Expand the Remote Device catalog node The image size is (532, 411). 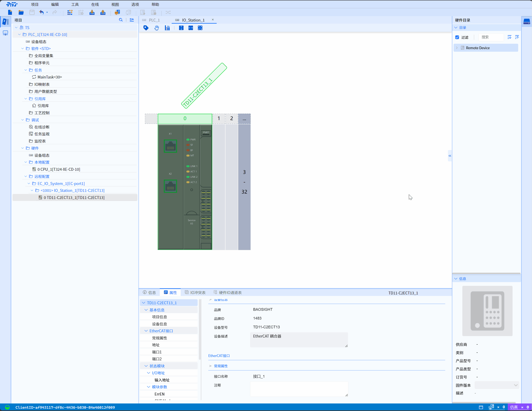click(457, 48)
